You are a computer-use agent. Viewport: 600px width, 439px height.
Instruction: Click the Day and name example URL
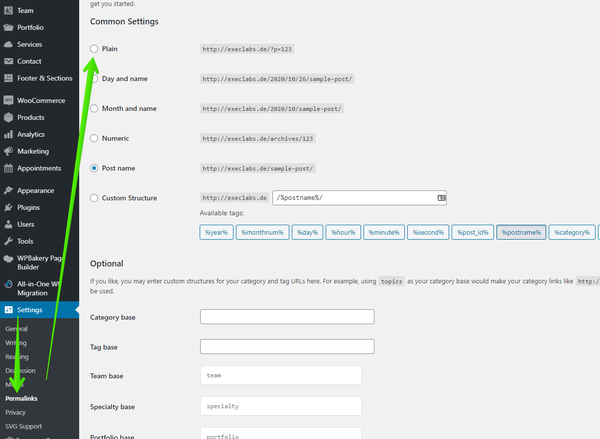coord(277,79)
